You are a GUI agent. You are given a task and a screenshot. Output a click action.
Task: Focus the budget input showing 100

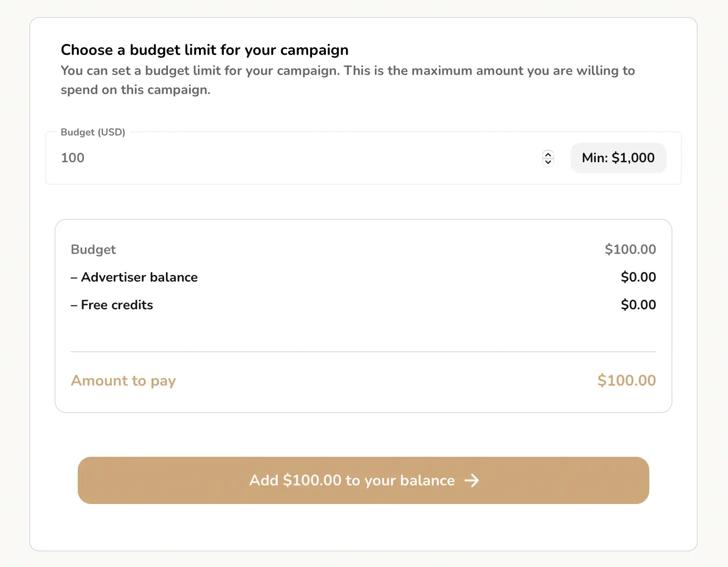click(x=286, y=158)
